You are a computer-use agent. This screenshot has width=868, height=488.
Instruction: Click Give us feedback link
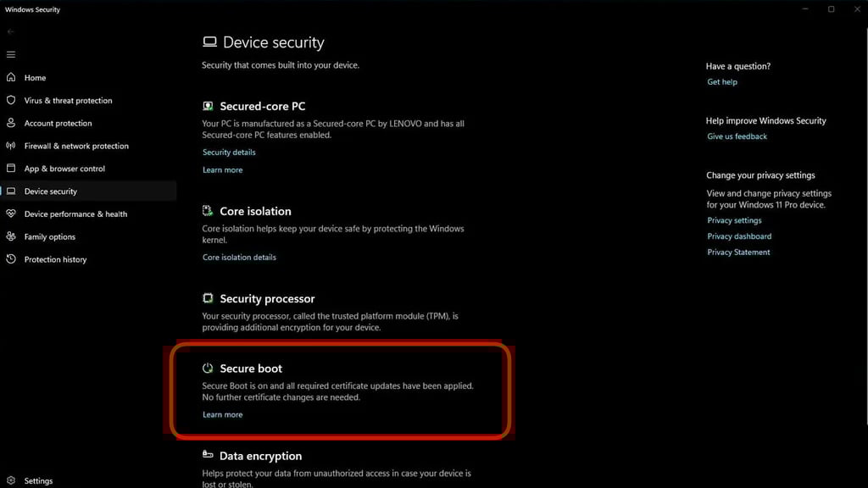[737, 136]
